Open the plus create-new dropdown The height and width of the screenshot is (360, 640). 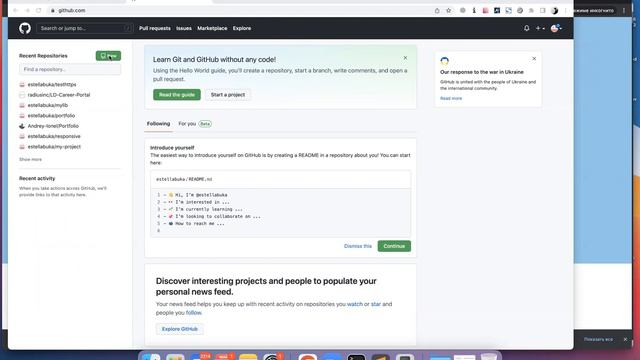pyautogui.click(x=540, y=28)
